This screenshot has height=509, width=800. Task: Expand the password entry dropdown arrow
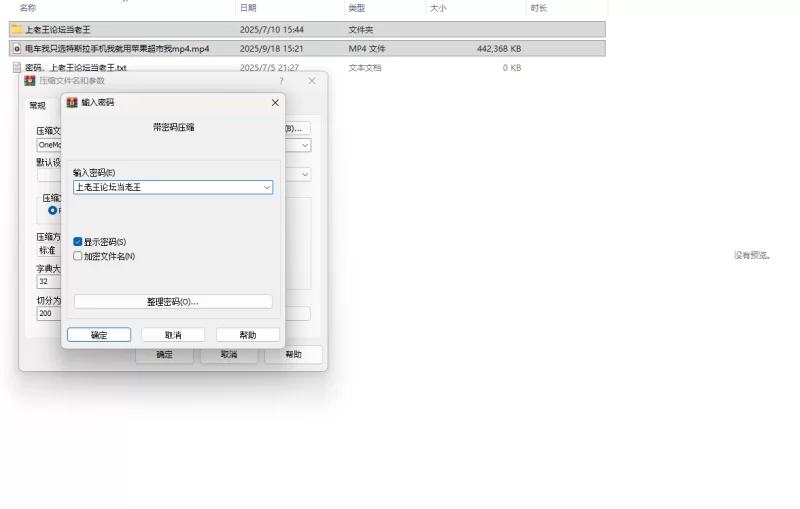pyautogui.click(x=266, y=187)
